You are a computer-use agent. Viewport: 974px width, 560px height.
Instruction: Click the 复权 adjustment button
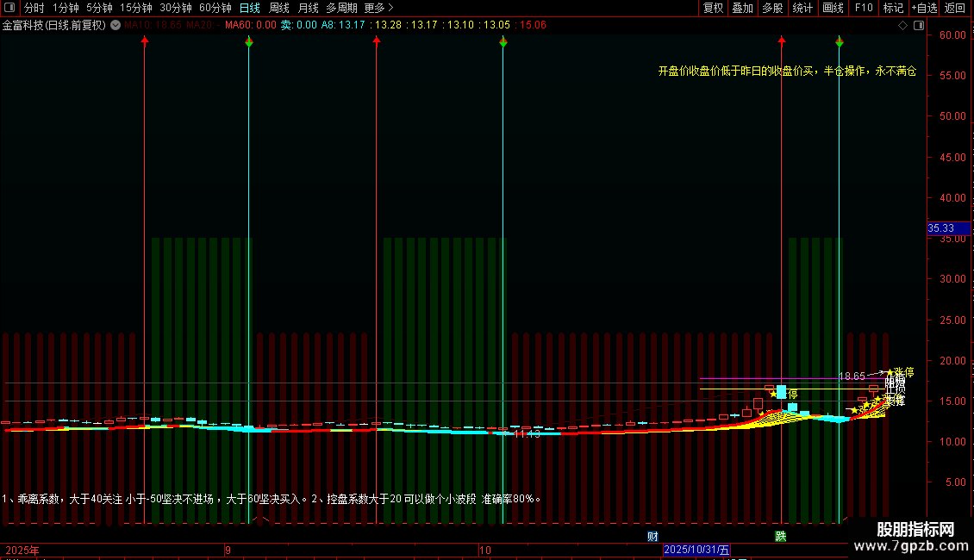tap(714, 8)
